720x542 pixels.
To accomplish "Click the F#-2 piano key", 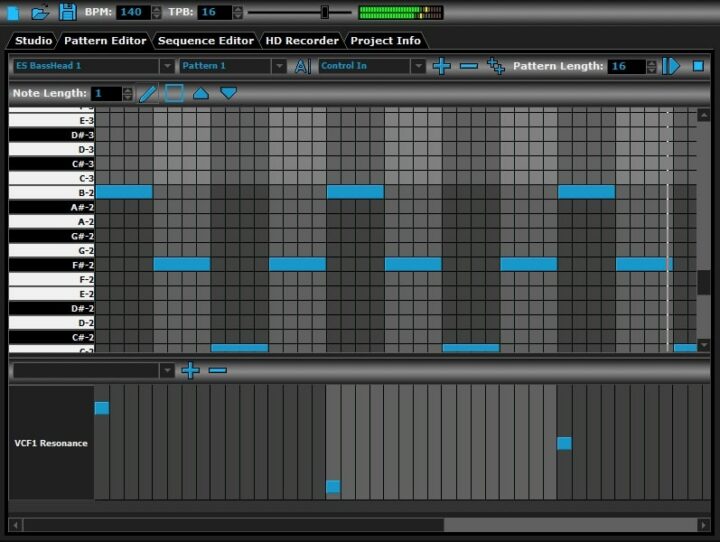I will 52,265.
